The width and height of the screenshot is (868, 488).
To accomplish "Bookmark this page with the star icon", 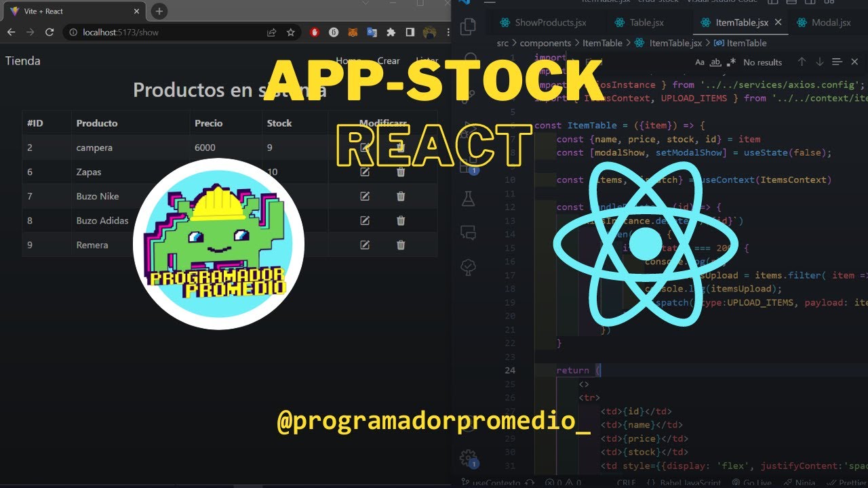I will point(291,32).
